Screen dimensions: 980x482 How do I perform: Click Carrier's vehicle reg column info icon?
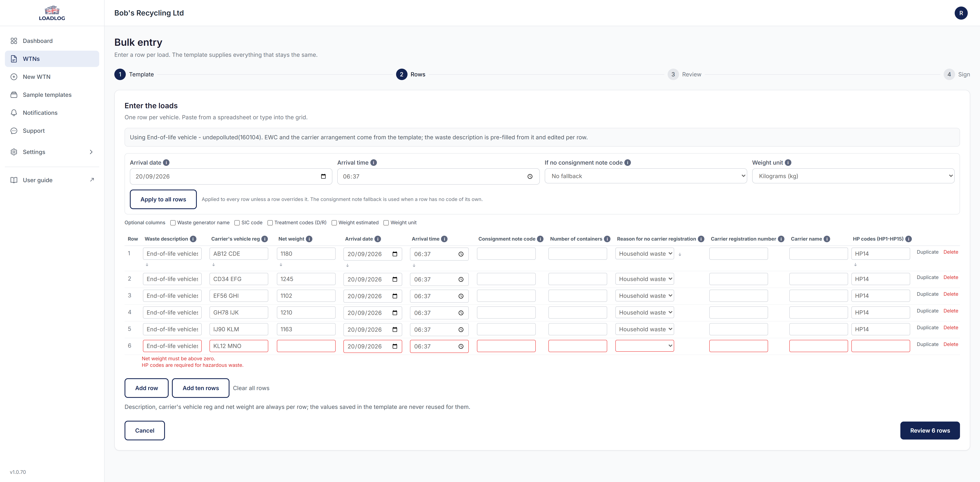point(265,239)
